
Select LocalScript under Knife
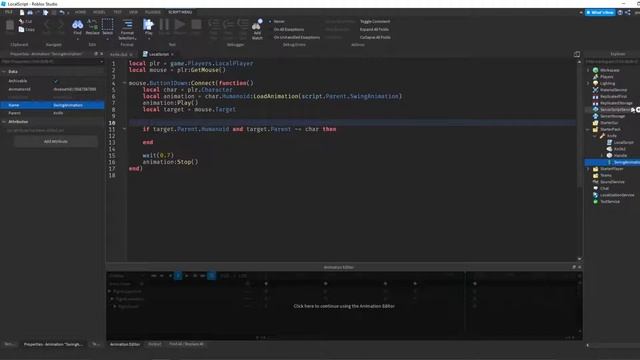click(623, 142)
